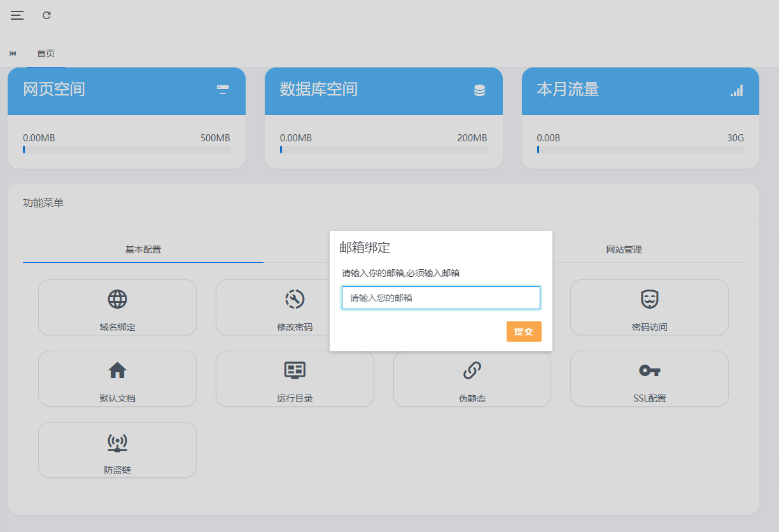Image resolution: width=779 pixels, height=532 pixels.
Task: Select the 基本配置 tab
Action: pos(143,249)
